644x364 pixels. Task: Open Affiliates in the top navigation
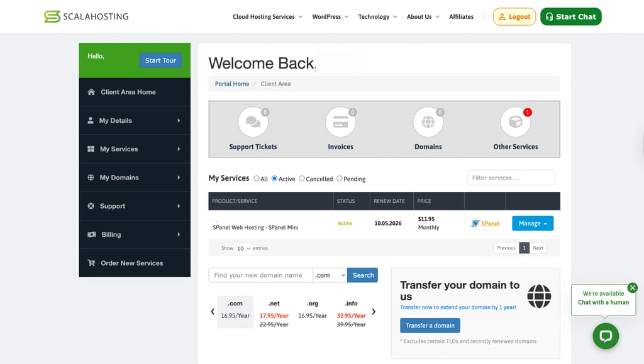coord(461,17)
